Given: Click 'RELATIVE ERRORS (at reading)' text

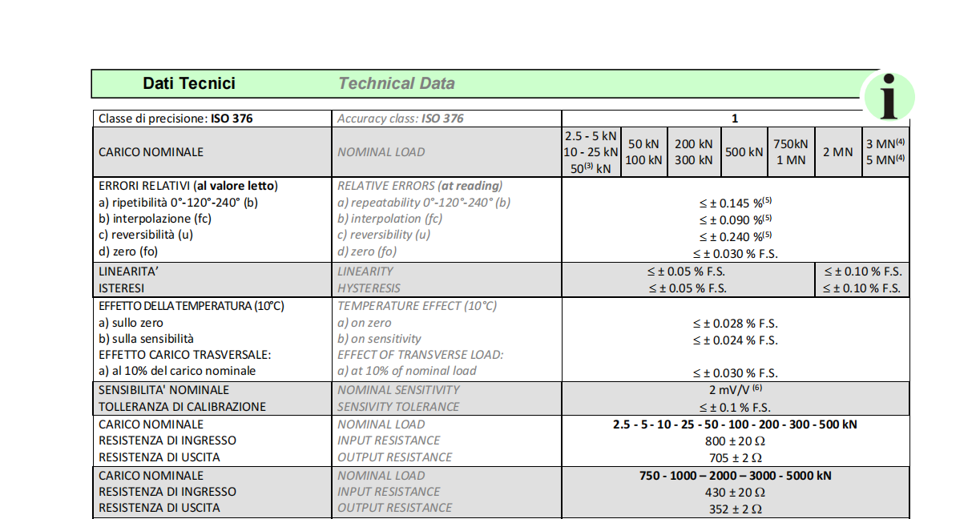Looking at the screenshot, I should (420, 186).
